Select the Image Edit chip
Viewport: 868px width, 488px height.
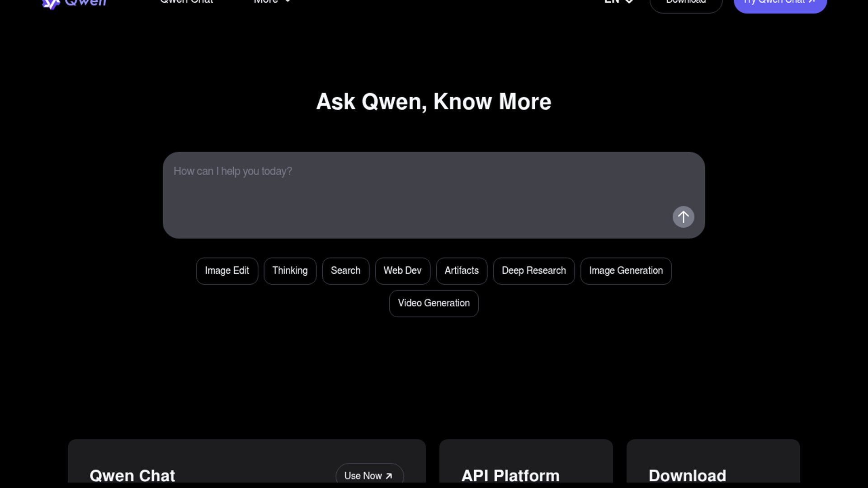[227, 271]
